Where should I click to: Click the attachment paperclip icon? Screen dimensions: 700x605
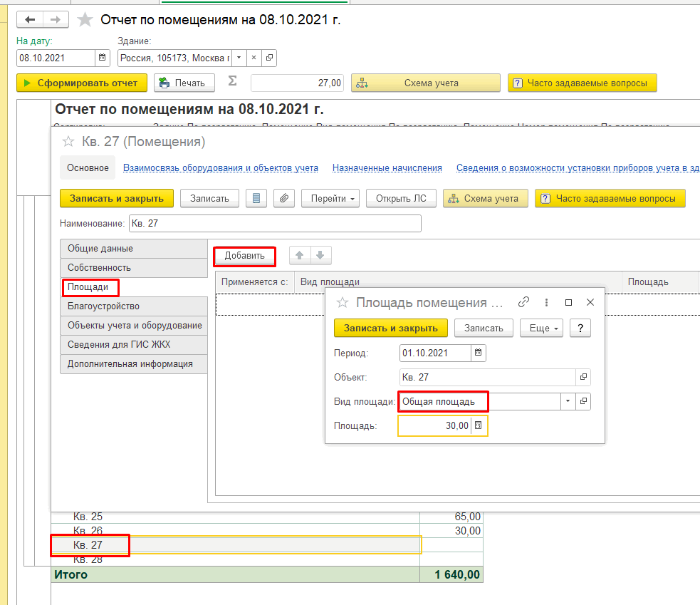(x=284, y=198)
